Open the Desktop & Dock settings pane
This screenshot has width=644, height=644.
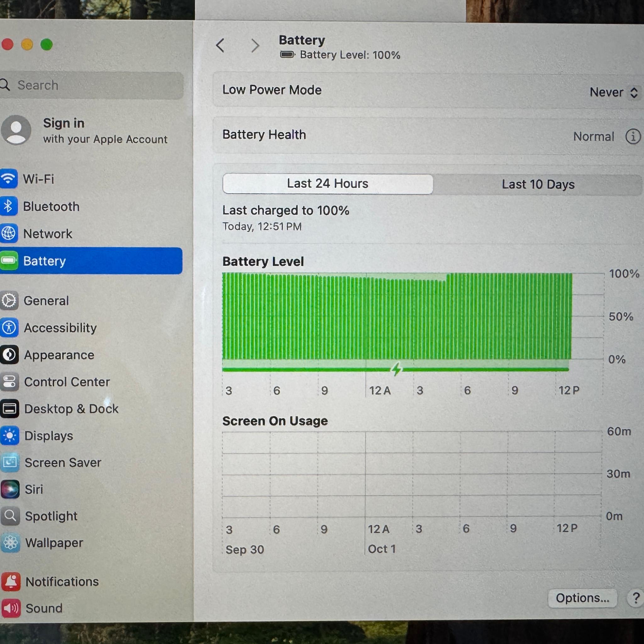click(91, 409)
